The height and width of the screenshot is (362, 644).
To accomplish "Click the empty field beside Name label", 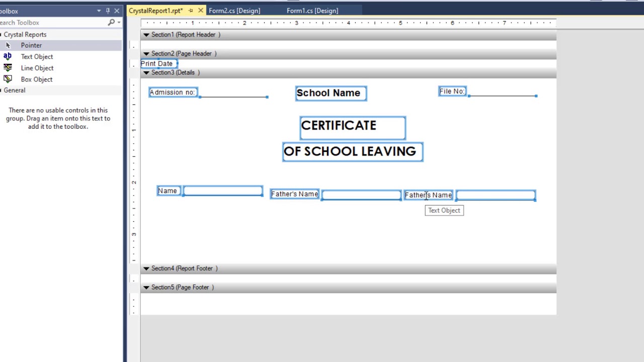I will tap(223, 191).
